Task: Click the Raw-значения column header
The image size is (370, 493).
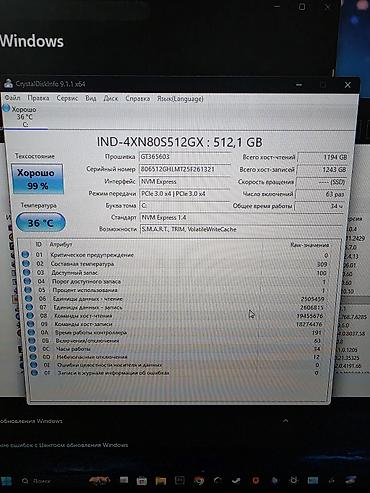Action: coord(309,245)
